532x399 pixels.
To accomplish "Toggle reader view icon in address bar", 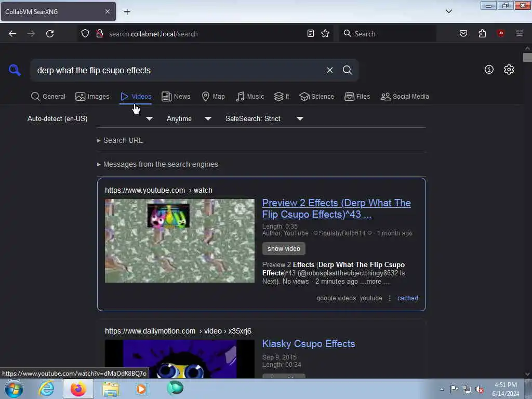I will [311, 33].
